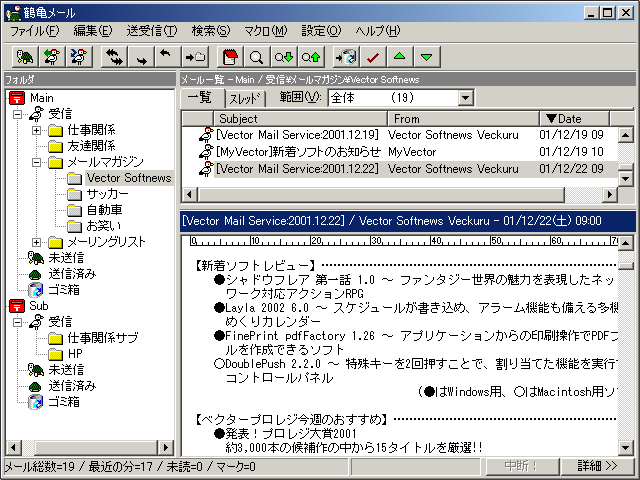This screenshot has width=640, height=480.
Task: Select the 自動車 folder
Action: point(94,210)
